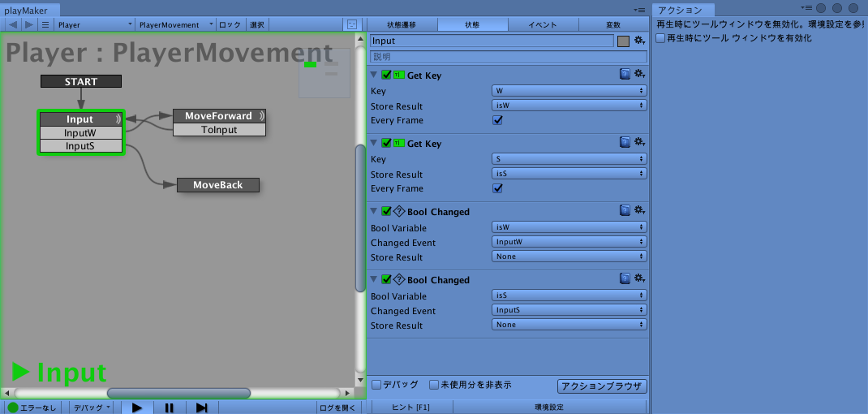Open settings gear for first Get Key action

point(640,74)
